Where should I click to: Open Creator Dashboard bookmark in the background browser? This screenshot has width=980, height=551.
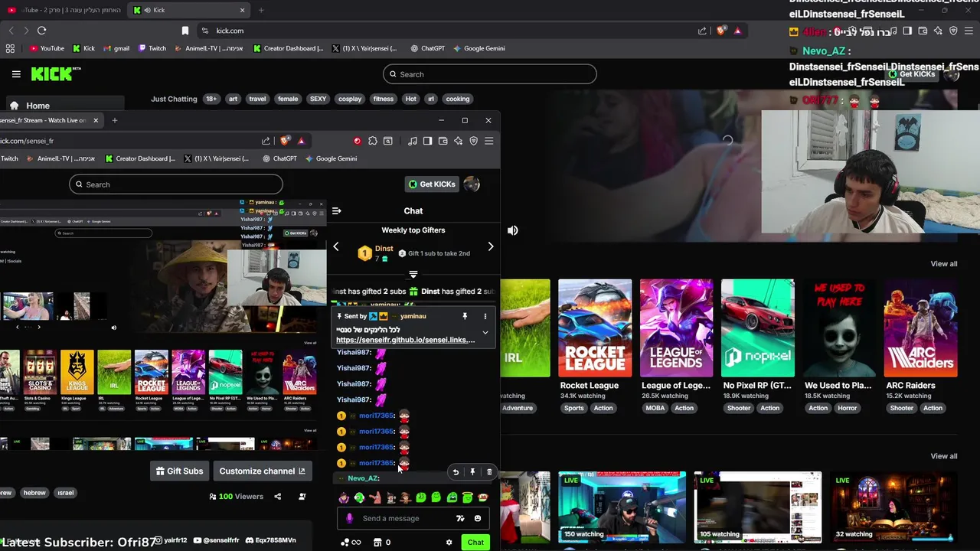coord(289,48)
